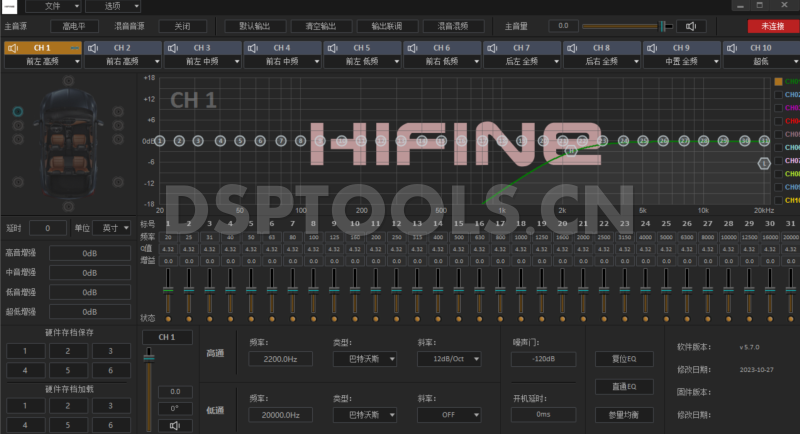
Task: Switch to CH 2 channel tab
Action: [122, 48]
